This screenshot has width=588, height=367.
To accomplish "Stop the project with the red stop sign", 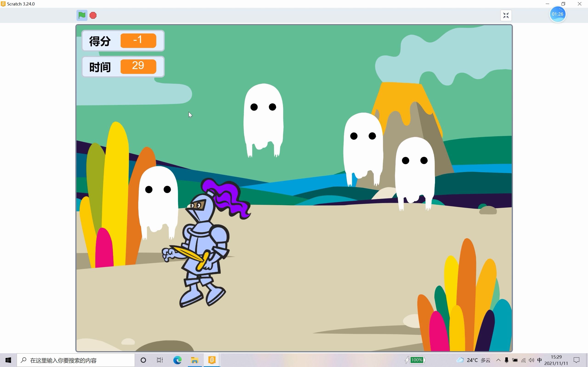I will click(x=93, y=15).
